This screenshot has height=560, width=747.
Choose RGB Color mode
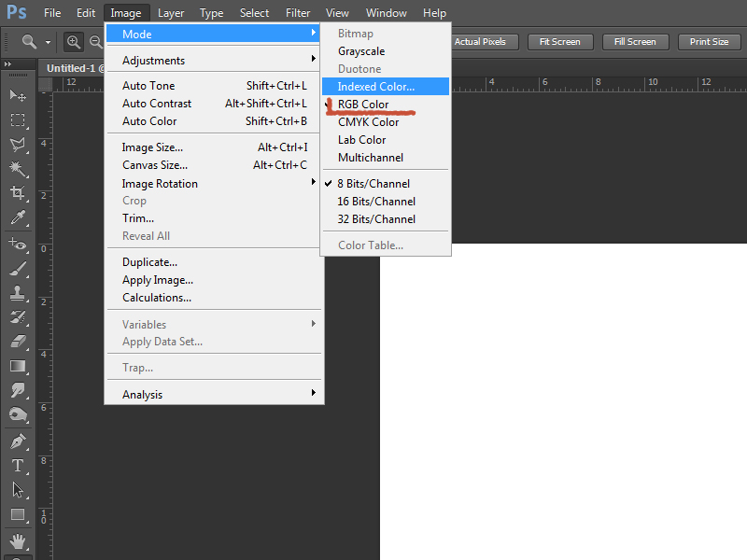(386, 105)
